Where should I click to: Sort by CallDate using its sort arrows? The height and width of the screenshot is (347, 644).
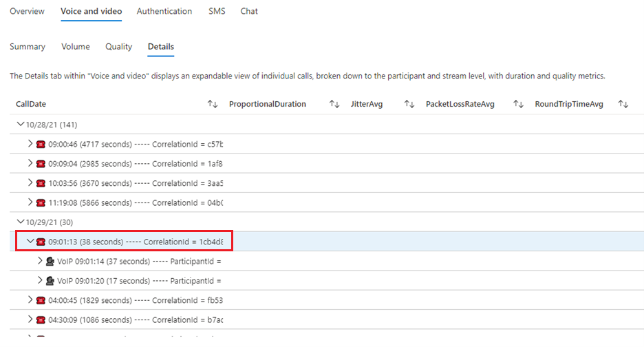(213, 104)
